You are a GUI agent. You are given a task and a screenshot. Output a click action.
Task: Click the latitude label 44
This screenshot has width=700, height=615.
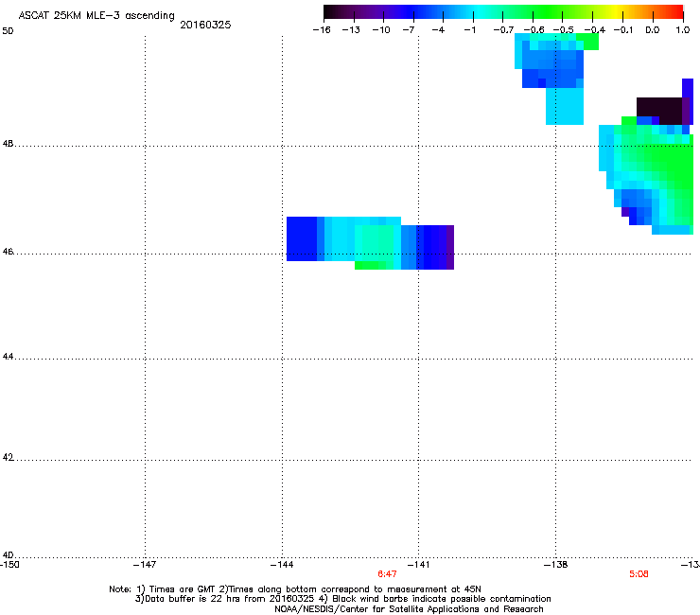pyautogui.click(x=8, y=357)
